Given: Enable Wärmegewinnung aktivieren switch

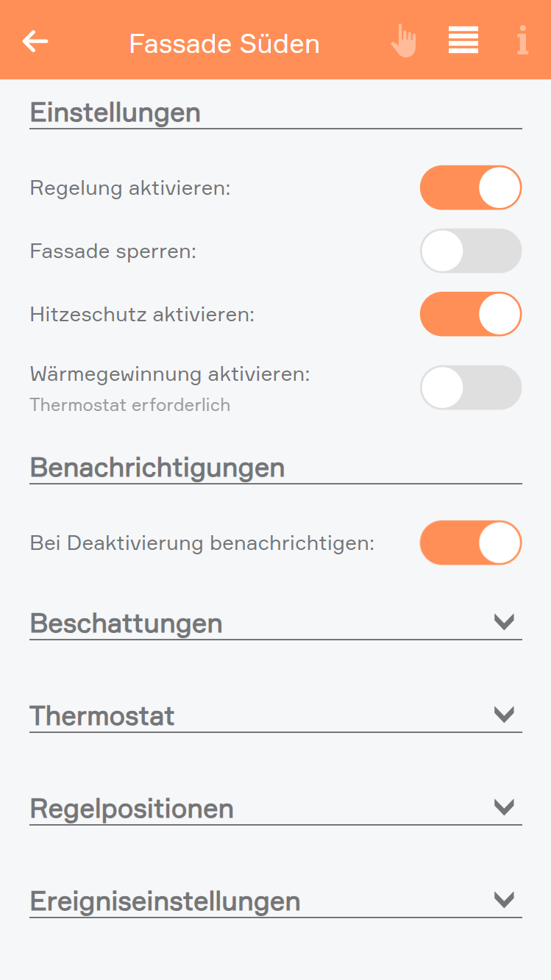Looking at the screenshot, I should coord(471,387).
